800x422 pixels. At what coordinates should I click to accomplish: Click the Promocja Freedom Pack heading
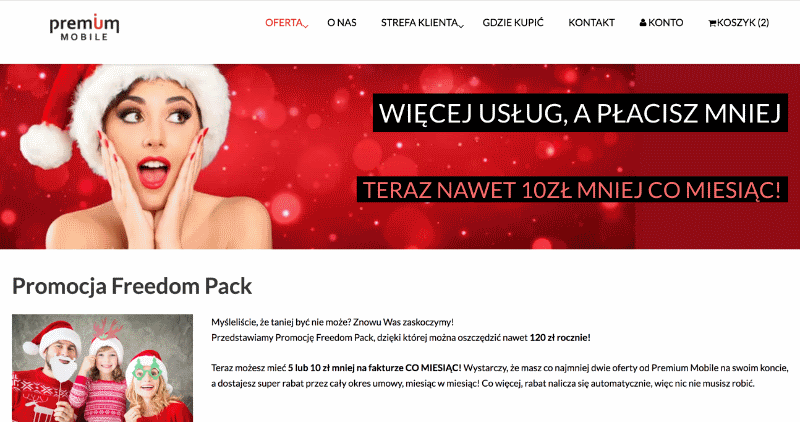132,286
